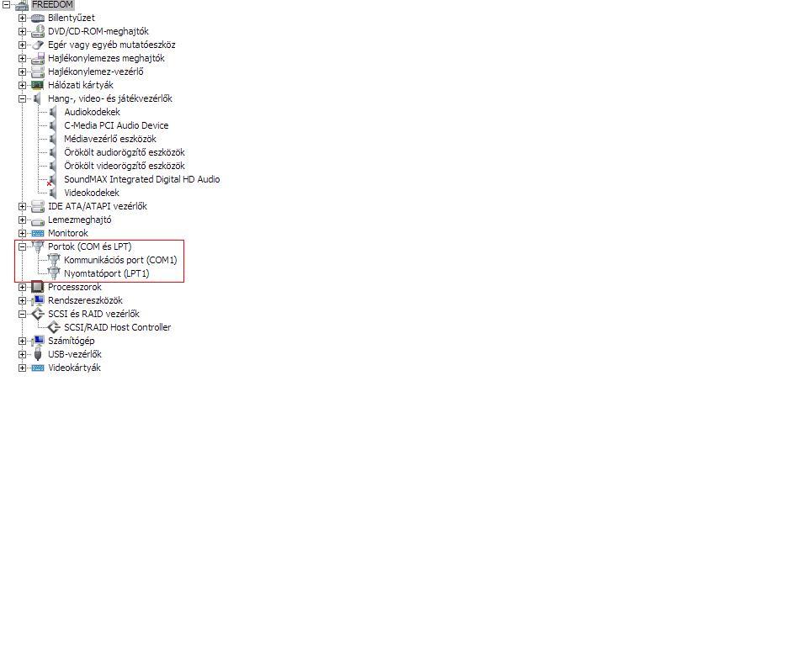Collapse the Hang-, video- és játékvezérlők branch

click(22, 99)
